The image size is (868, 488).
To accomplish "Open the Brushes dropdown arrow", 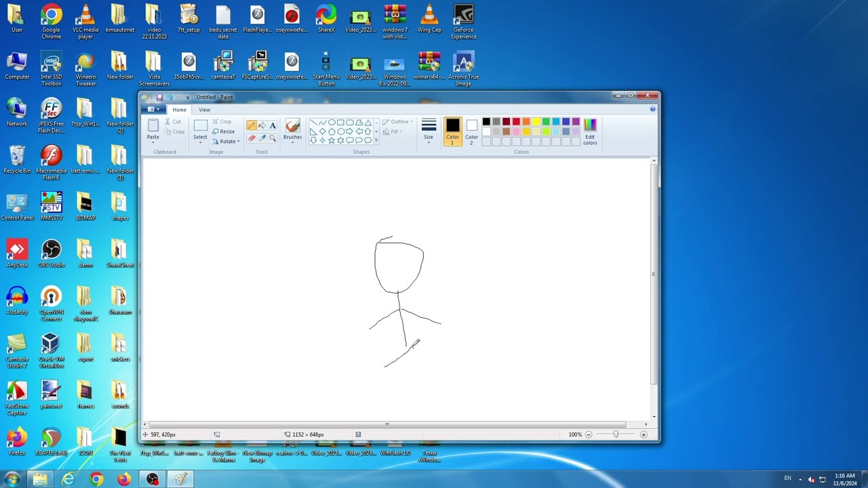I will tap(292, 143).
